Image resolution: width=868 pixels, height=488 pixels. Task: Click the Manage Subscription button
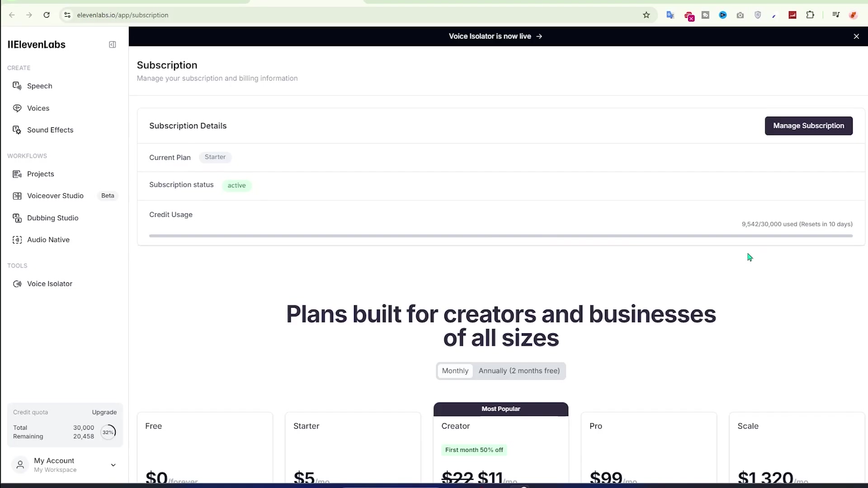(808, 126)
